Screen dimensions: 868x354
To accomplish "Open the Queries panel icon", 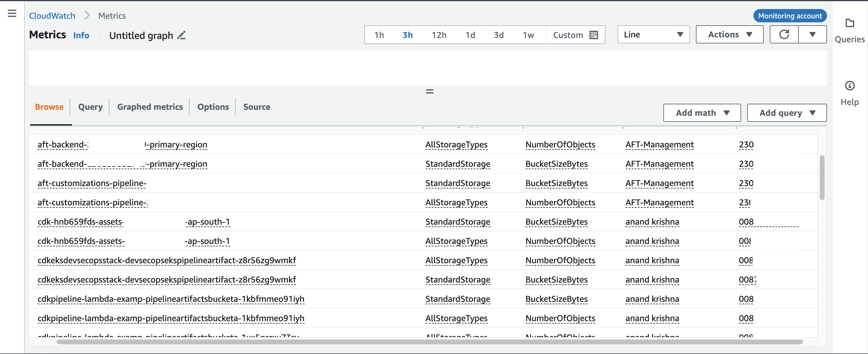I will click(x=850, y=23).
